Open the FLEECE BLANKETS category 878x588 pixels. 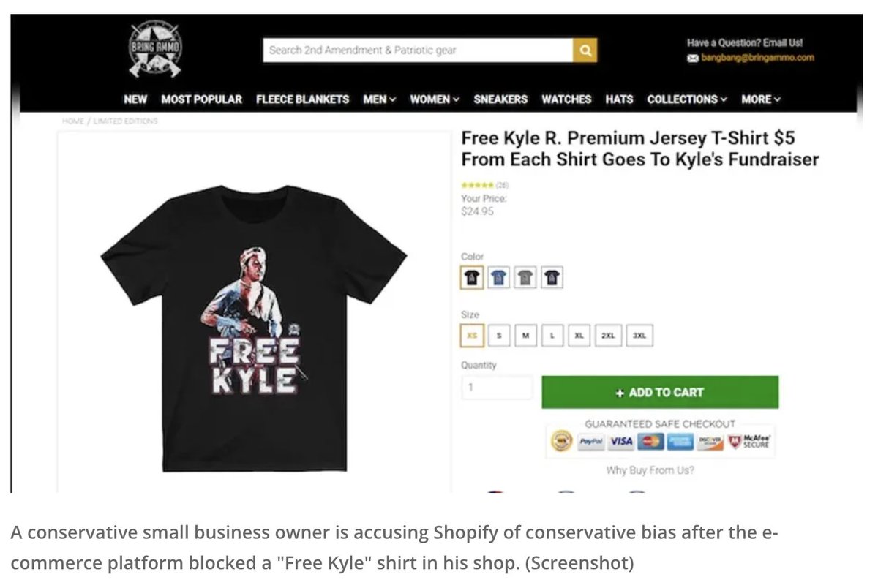[x=302, y=99]
